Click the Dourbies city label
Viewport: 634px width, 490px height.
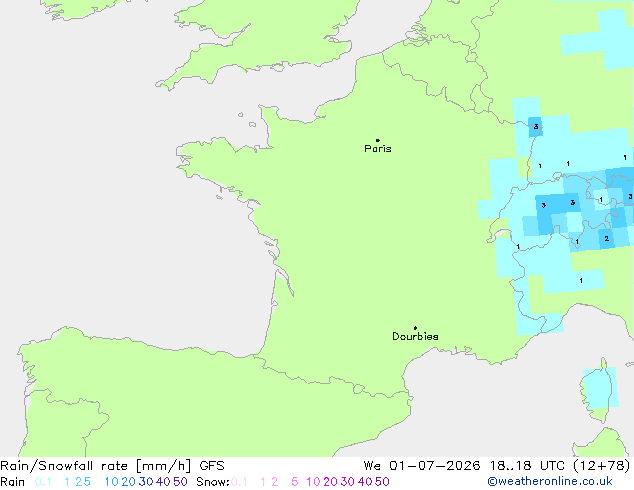pyautogui.click(x=415, y=336)
